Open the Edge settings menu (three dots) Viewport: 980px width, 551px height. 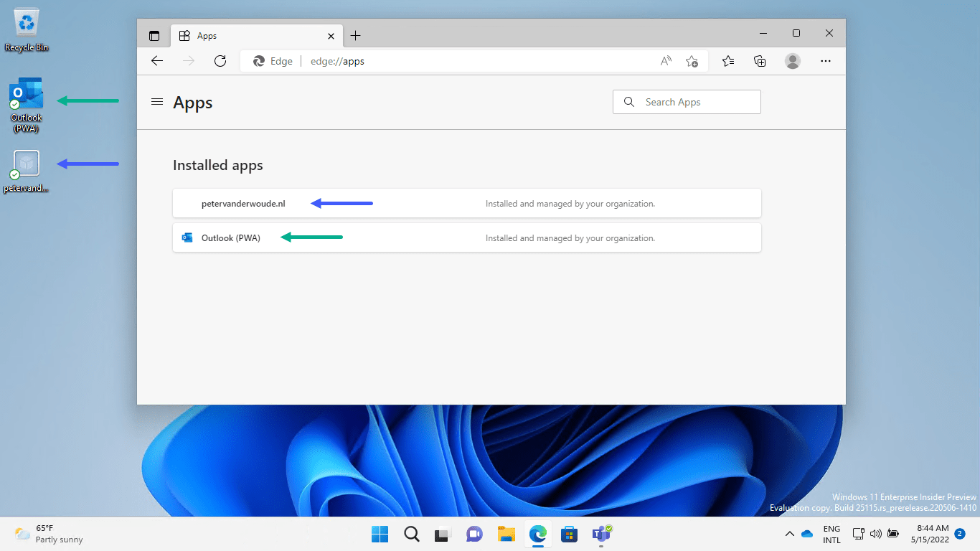(x=826, y=61)
